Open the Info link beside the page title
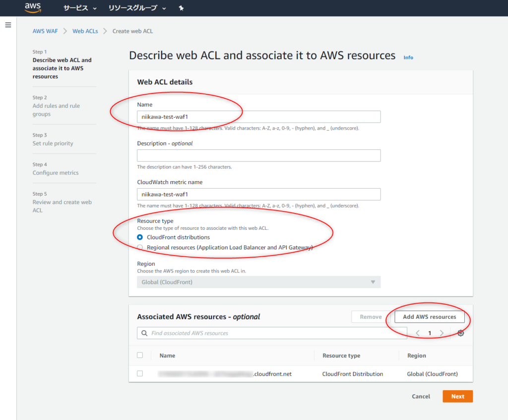508x420 pixels. [x=408, y=57]
